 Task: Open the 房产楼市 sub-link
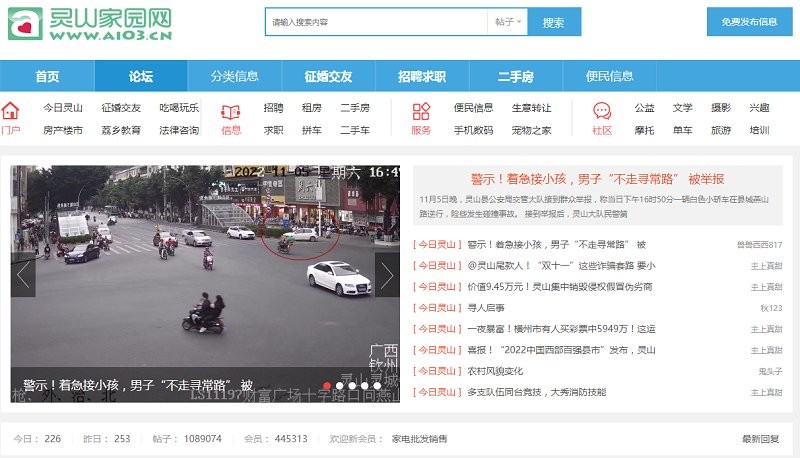click(x=63, y=130)
